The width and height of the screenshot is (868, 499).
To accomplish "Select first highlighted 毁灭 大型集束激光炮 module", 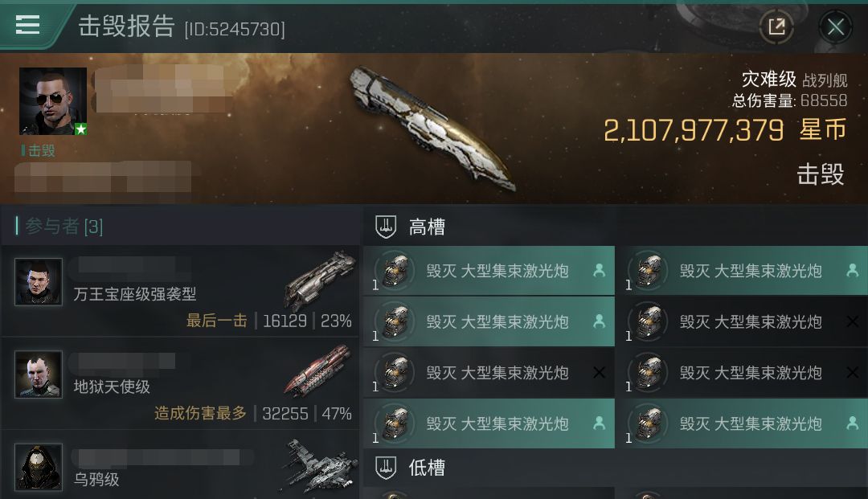I will click(489, 271).
